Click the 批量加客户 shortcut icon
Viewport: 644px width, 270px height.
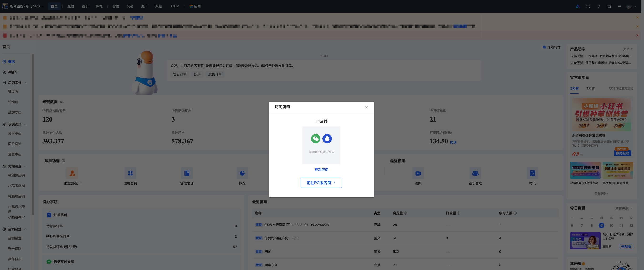click(x=72, y=173)
